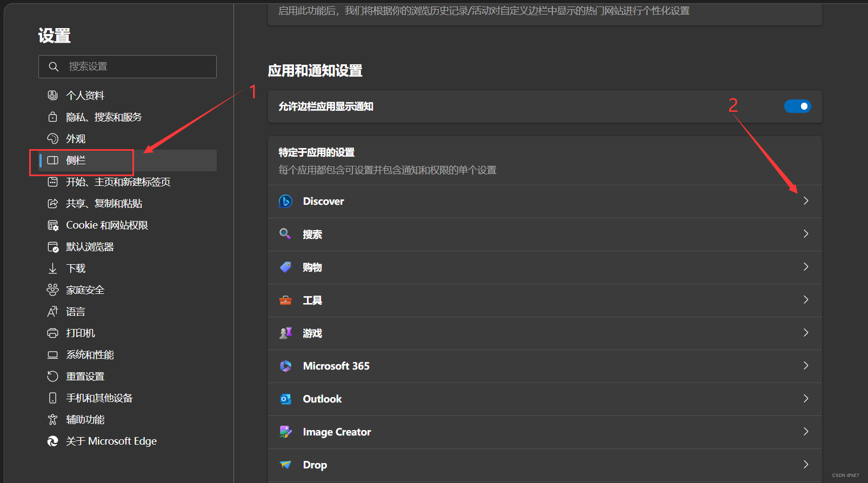
Task: Click the Drop paper plane icon
Action: click(285, 465)
